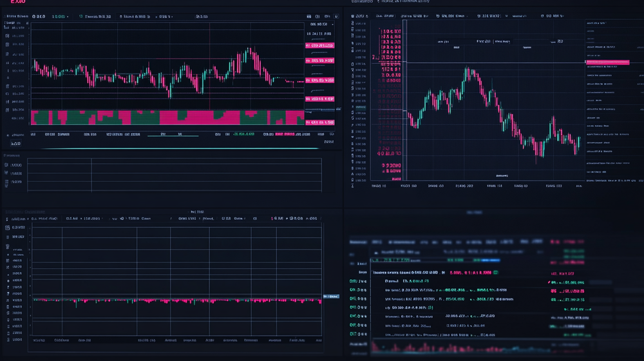
Task: Click the topmost pink price label right of top-left chart
Action: 321,46
